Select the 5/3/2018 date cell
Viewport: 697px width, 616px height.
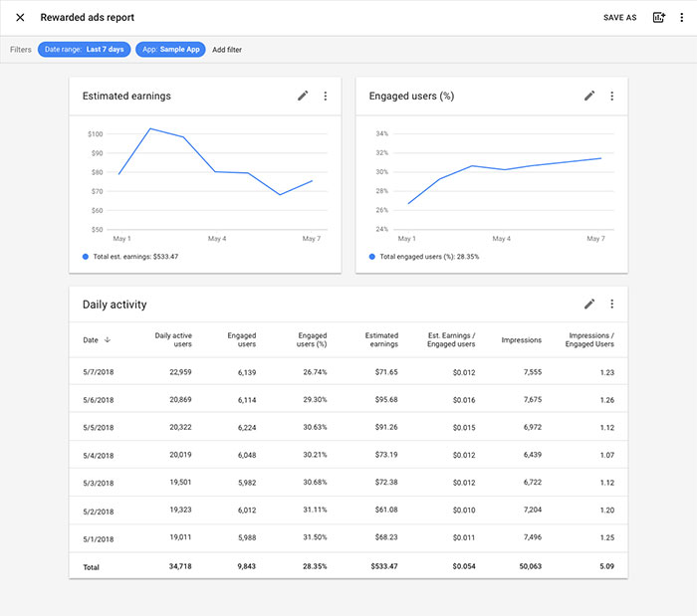coord(99,484)
